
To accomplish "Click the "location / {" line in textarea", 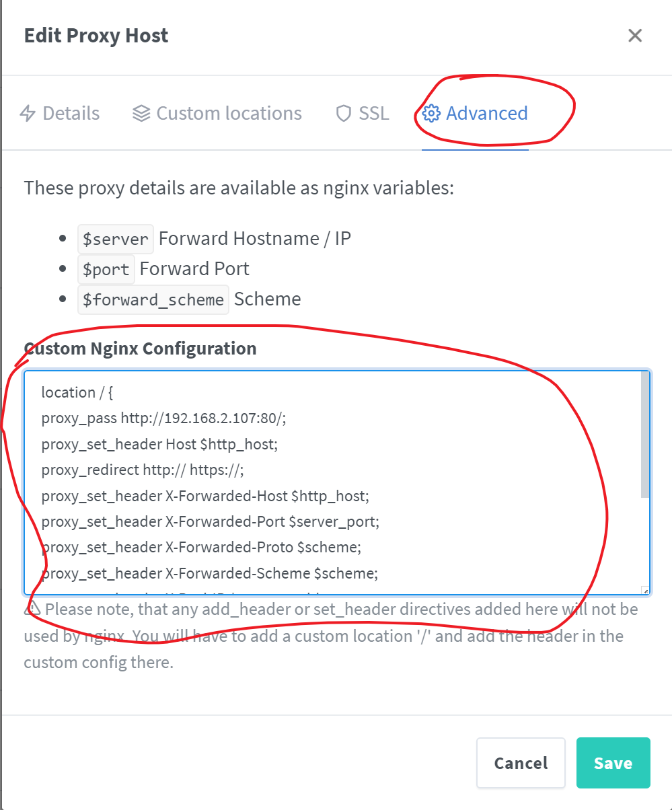I will [x=77, y=392].
